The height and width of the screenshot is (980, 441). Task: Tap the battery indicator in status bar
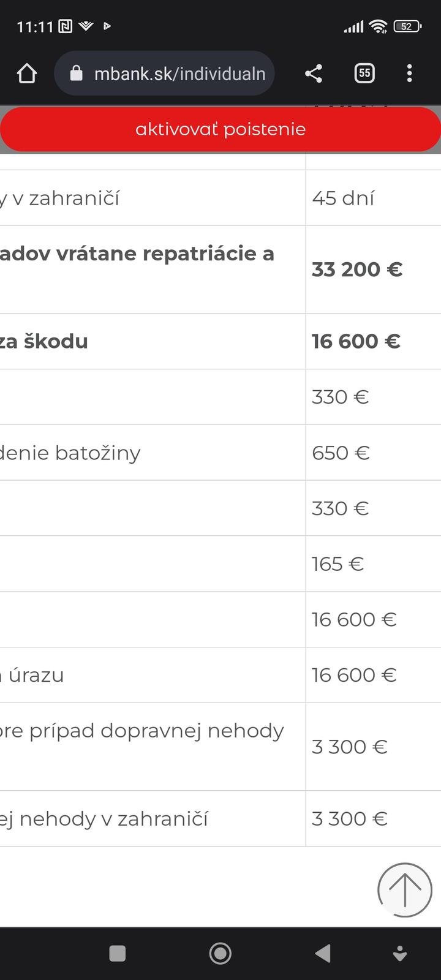(407, 26)
